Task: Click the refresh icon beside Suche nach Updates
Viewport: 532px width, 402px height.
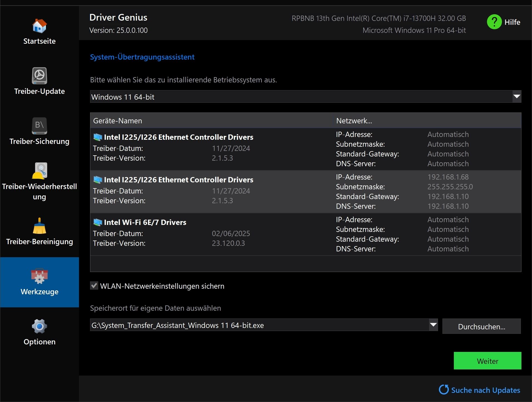Action: (x=444, y=389)
